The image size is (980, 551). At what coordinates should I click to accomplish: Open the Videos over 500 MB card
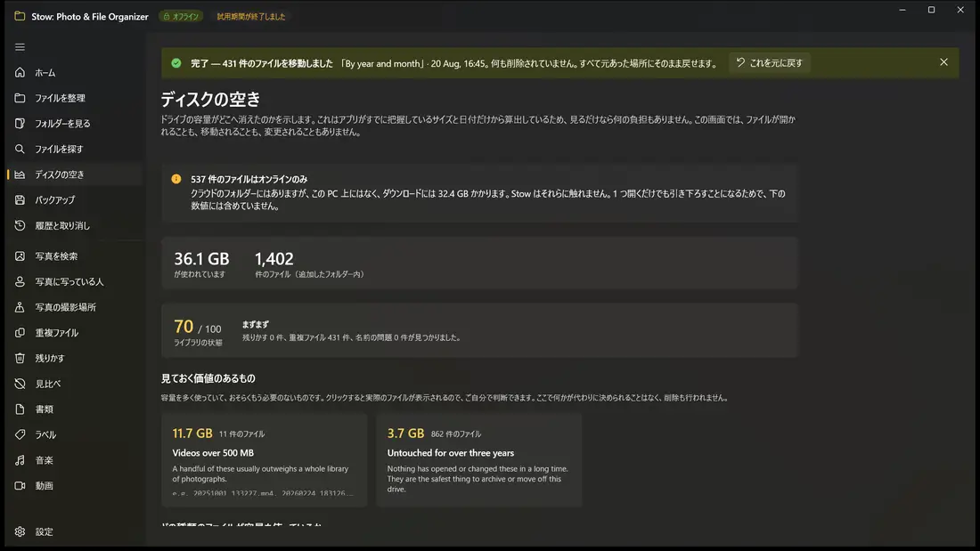(264, 460)
